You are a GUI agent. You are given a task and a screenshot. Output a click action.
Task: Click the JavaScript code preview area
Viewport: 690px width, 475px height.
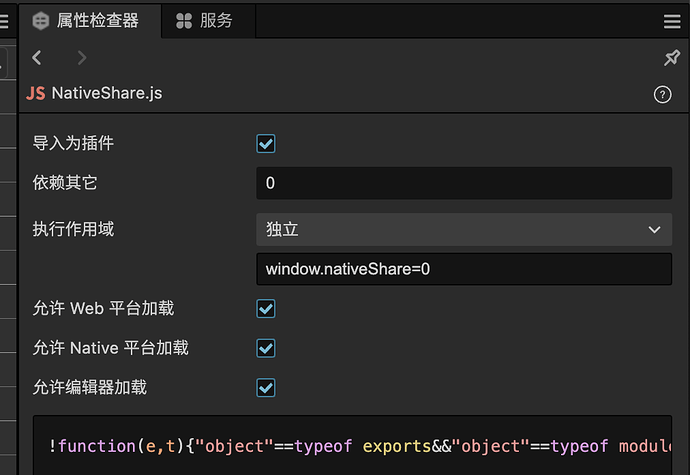point(352,446)
